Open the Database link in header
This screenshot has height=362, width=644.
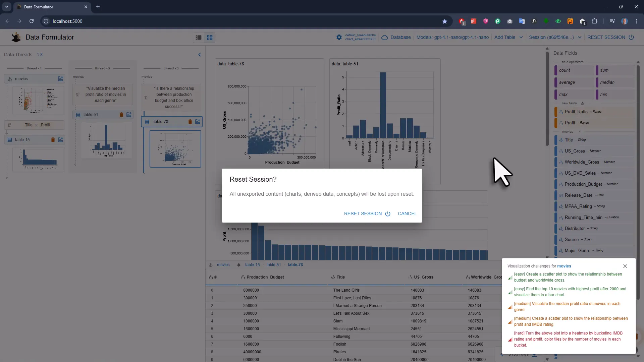coord(400,37)
